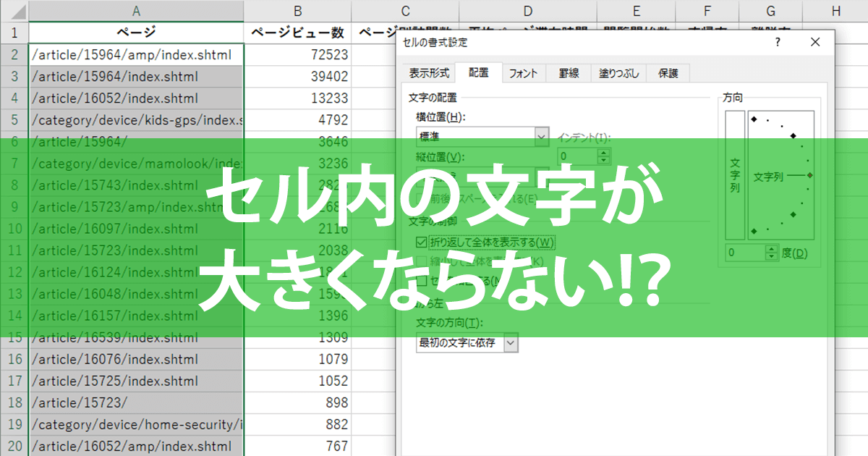Click cell /article/16052/index.shtml
This screenshot has width=868, height=456.
136,98
